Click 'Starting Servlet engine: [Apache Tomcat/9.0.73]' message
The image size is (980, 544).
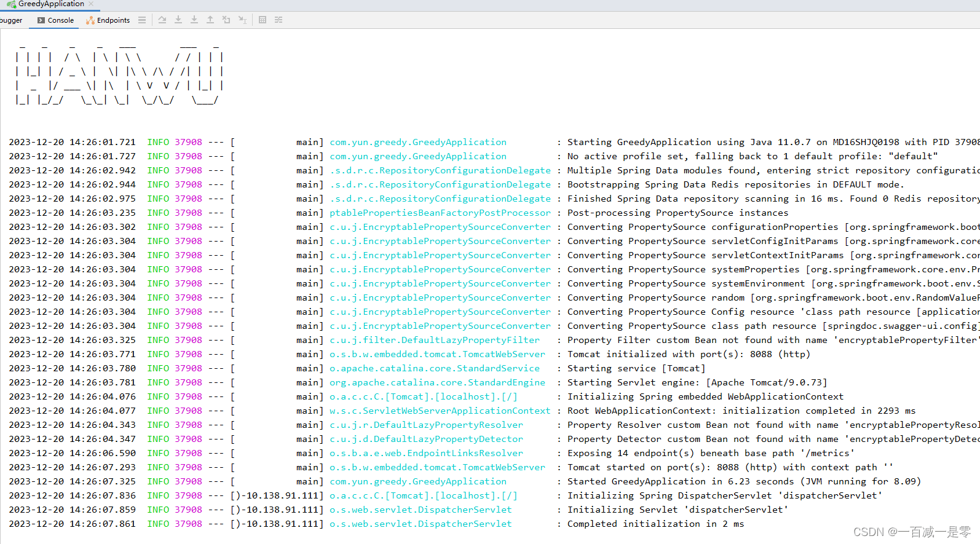(x=697, y=382)
